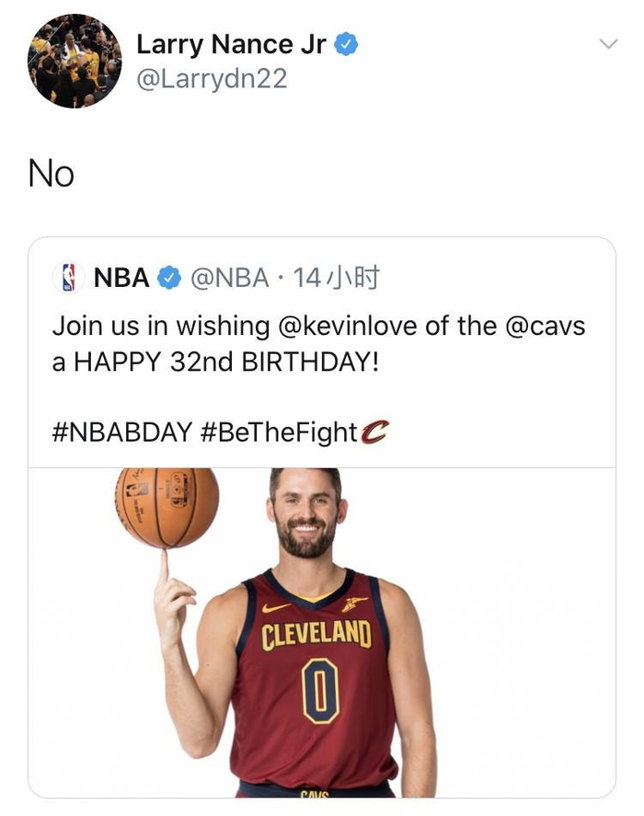Screen dimensions: 644x816
Task: Click the Cleveland jersey number 0
Action: pos(318,691)
